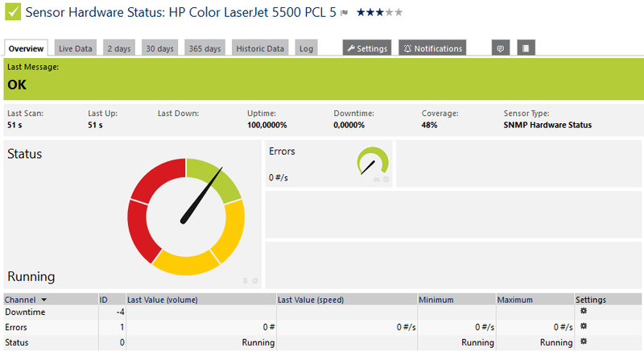Click the small Errors gauge dial
This screenshot has height=352, width=644.
click(x=372, y=162)
